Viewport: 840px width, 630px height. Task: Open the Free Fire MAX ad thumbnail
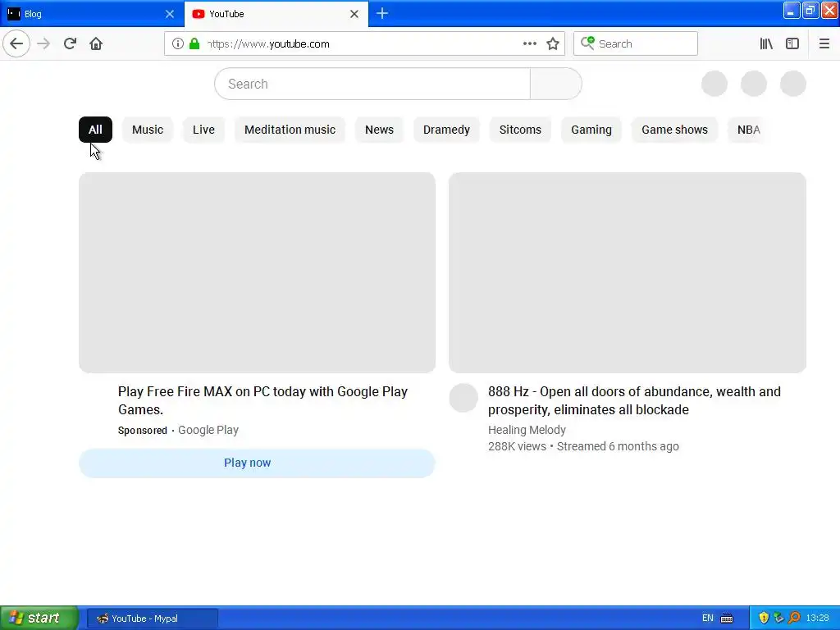coord(257,272)
